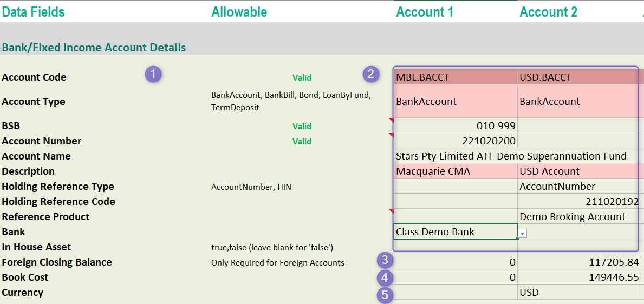Viewport: 644px width, 304px height.
Task: Click Account 1 BankAccount type cell
Action: pos(456,101)
